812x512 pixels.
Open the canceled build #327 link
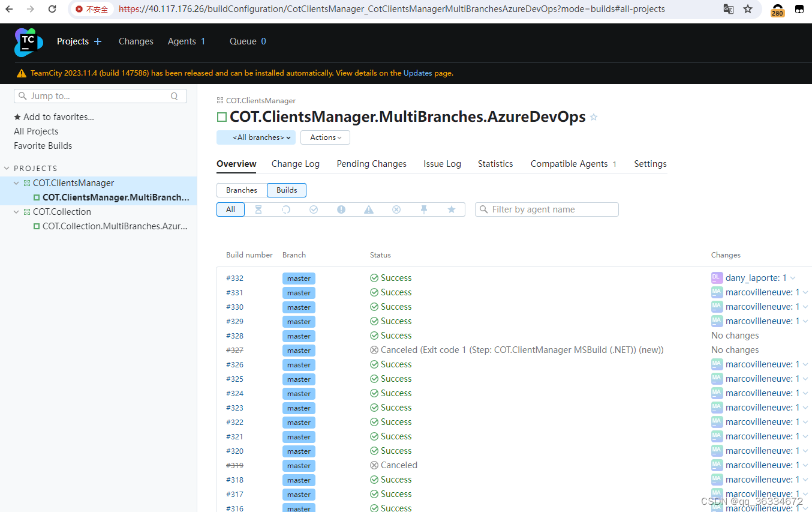pos(234,350)
